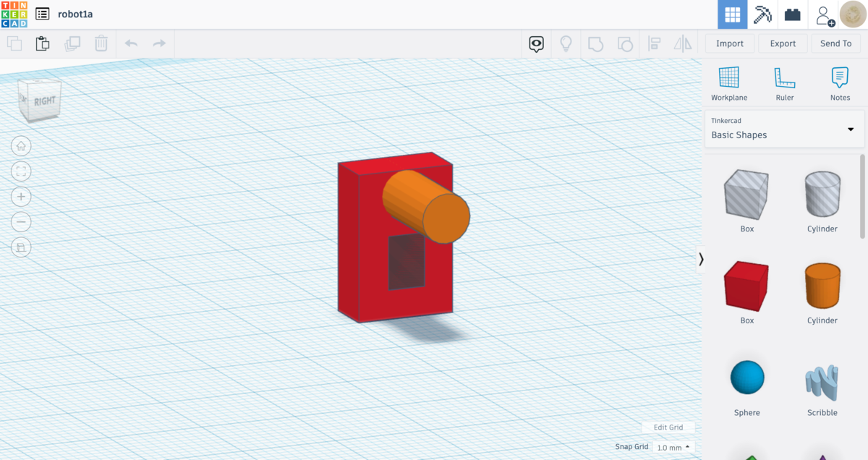This screenshot has height=460, width=868.
Task: Open the Basic Shapes category dropdown
Action: click(784, 129)
